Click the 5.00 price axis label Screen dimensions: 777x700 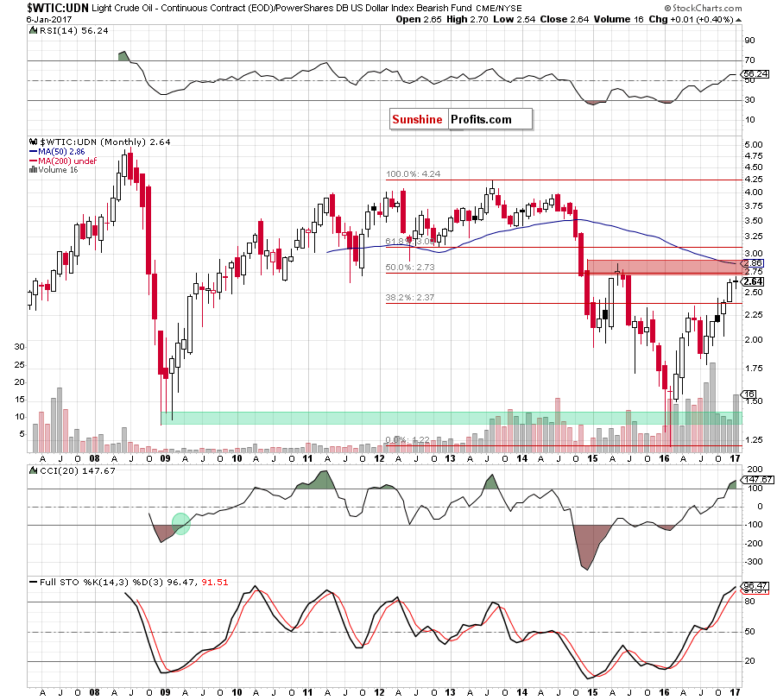tap(754, 145)
